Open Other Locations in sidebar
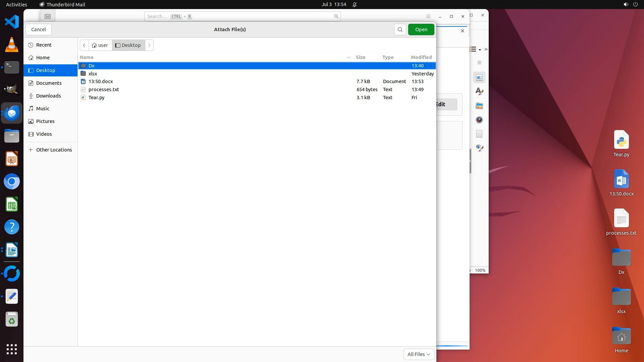Screen dimensions: 644x362 tap(54, 150)
